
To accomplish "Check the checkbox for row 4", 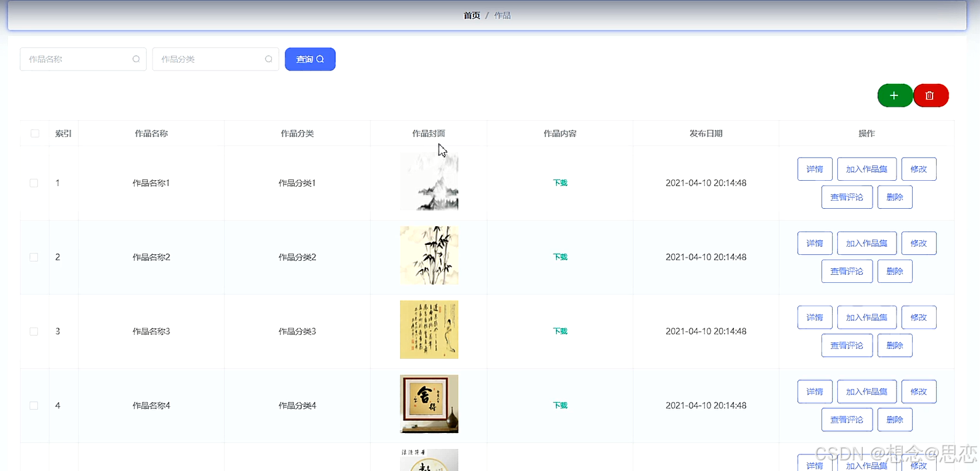I will click(34, 405).
